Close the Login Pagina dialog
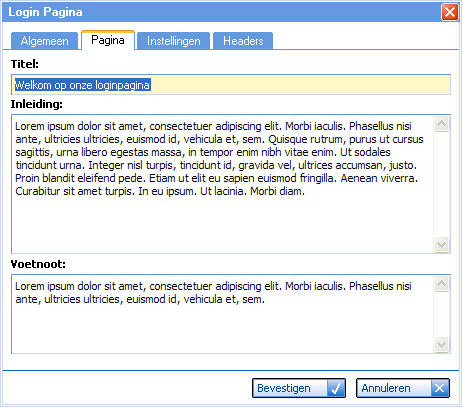462x407 pixels. (x=450, y=12)
